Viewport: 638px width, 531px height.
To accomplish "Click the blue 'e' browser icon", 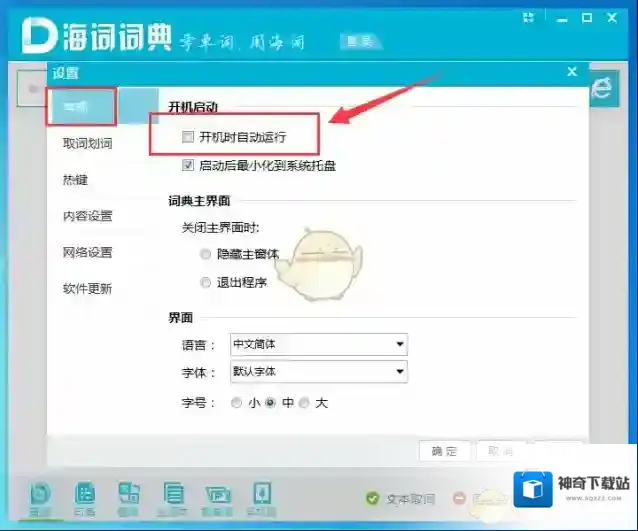I will pyautogui.click(x=601, y=88).
